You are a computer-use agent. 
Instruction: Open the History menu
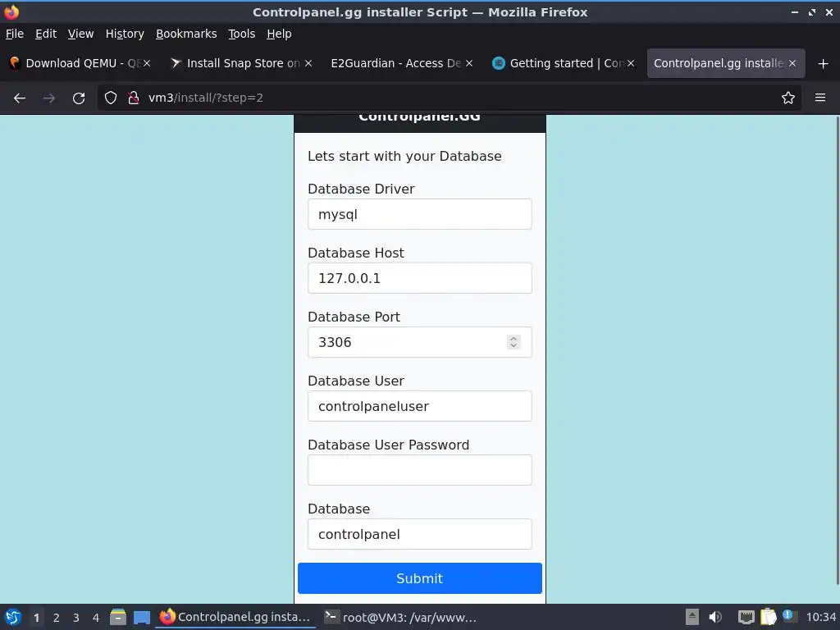[125, 34]
